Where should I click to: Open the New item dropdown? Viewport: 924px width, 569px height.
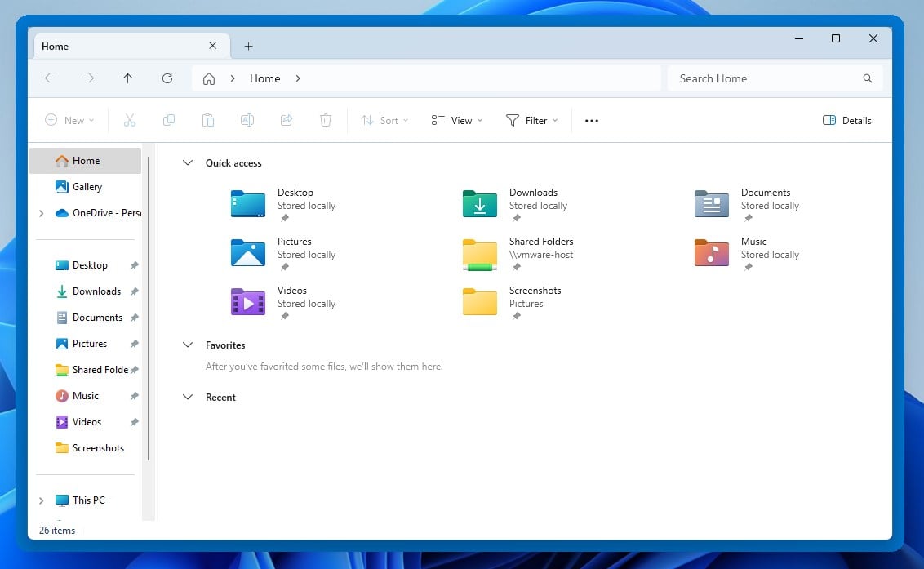click(x=69, y=120)
